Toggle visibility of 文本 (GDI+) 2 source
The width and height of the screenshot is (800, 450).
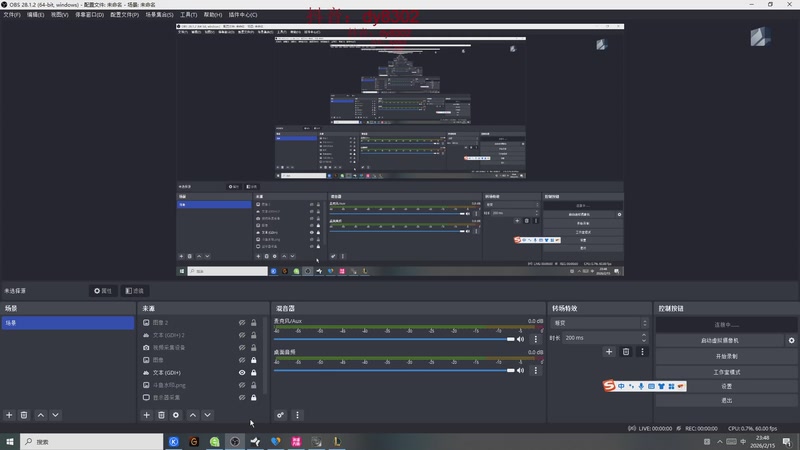[242, 335]
